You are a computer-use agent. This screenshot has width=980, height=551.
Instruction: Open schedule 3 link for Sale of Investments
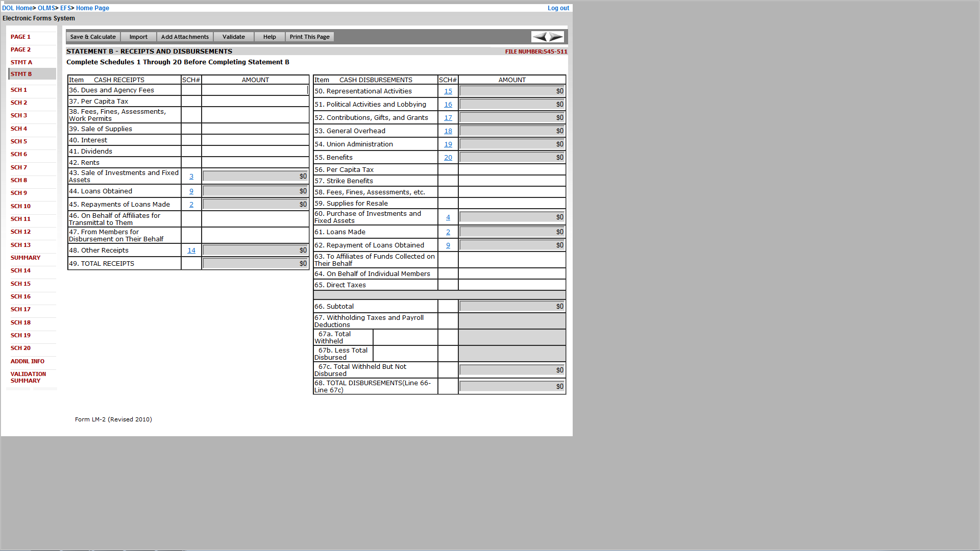[191, 177]
